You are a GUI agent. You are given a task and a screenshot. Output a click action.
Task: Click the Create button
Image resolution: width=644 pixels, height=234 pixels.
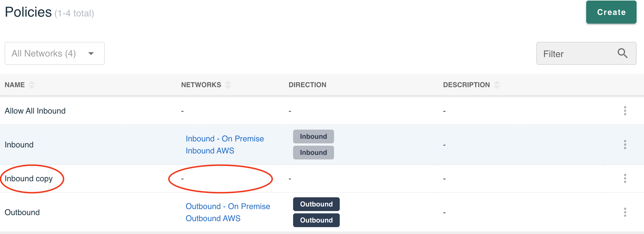pos(611,12)
